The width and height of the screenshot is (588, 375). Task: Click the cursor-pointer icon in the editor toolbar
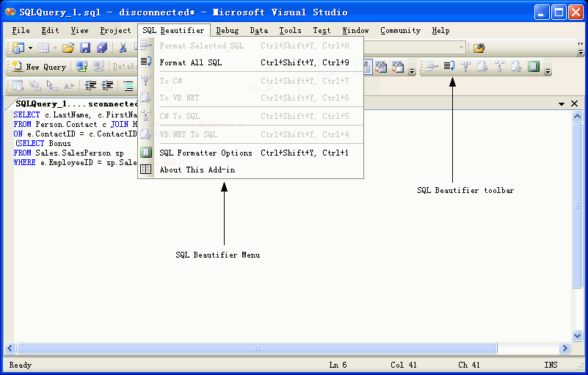[51, 86]
